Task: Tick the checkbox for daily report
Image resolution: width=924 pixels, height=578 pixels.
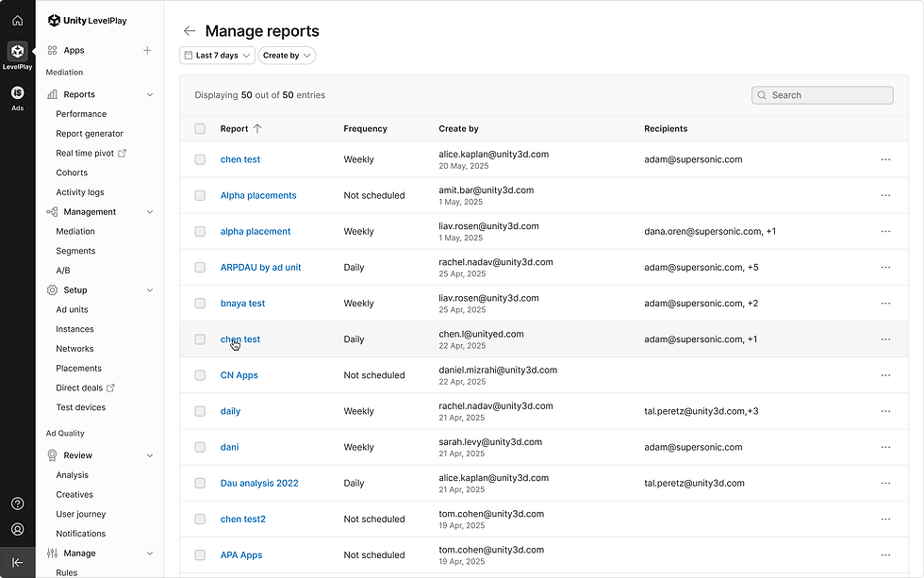Action: pos(200,411)
